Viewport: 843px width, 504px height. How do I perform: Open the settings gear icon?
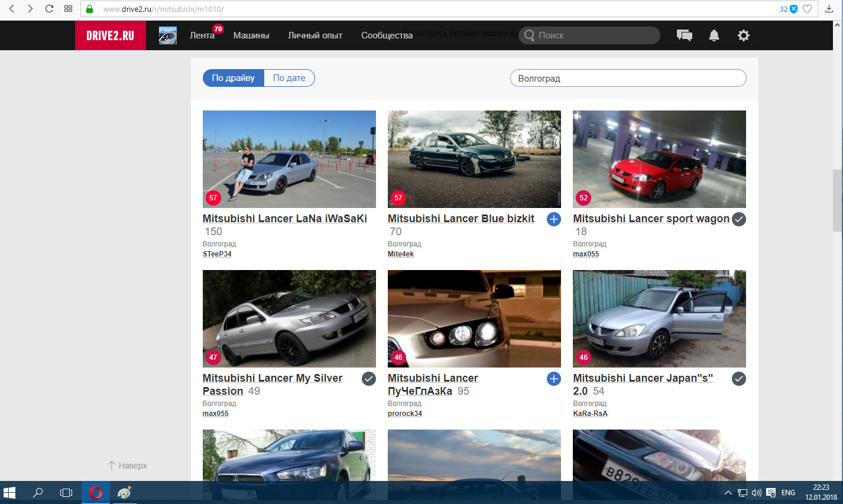(744, 35)
